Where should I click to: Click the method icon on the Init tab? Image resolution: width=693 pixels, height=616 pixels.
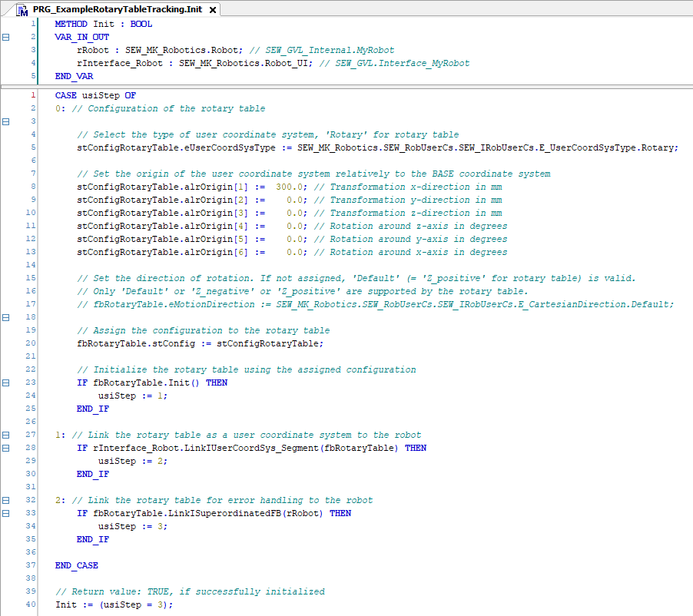[22, 9]
